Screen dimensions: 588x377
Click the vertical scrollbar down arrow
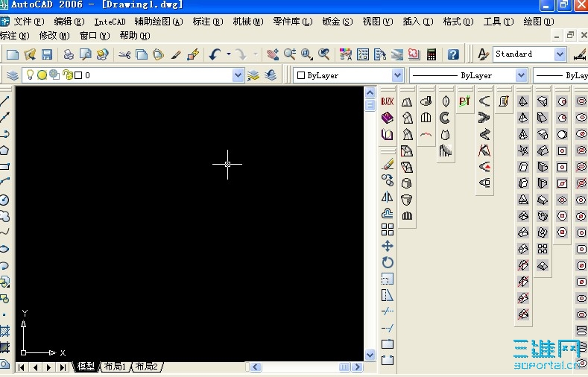(x=370, y=355)
